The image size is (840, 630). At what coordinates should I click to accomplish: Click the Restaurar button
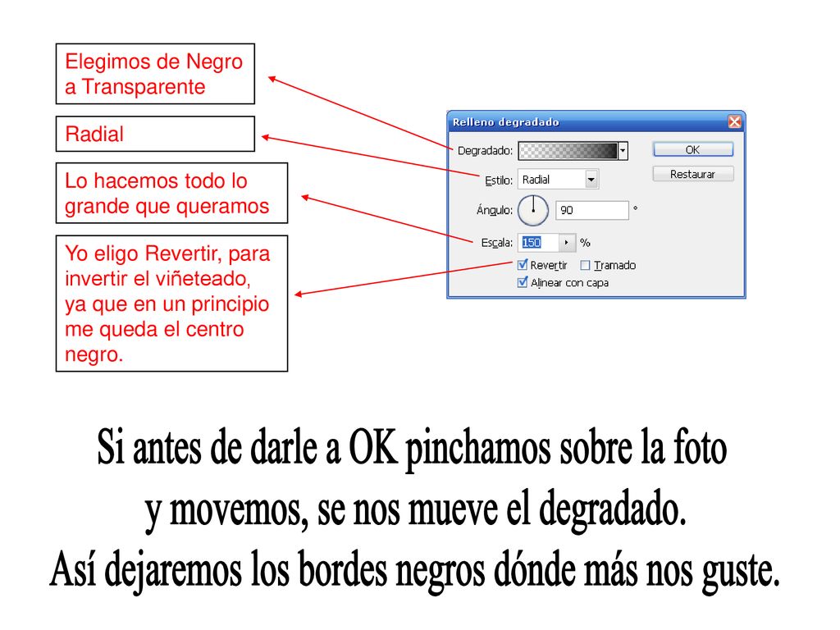pos(692,174)
